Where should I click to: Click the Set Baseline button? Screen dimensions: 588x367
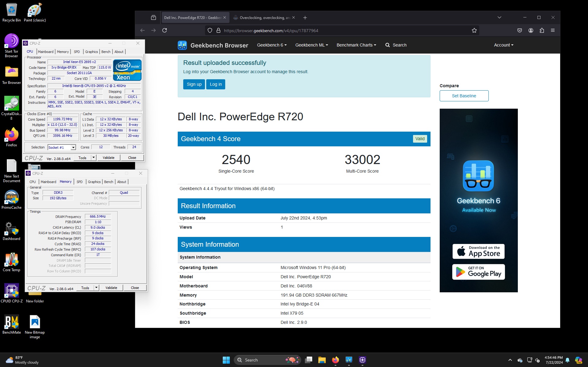click(x=464, y=96)
